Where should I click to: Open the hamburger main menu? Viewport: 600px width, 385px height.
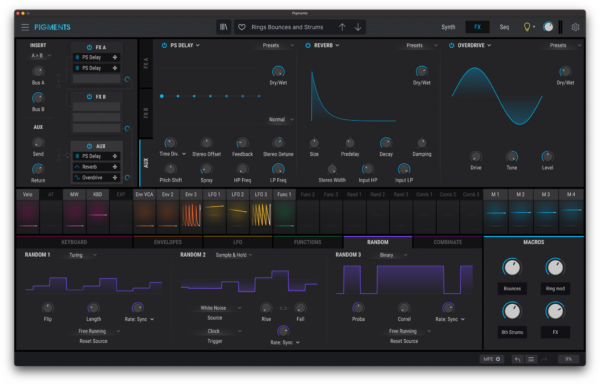point(25,27)
